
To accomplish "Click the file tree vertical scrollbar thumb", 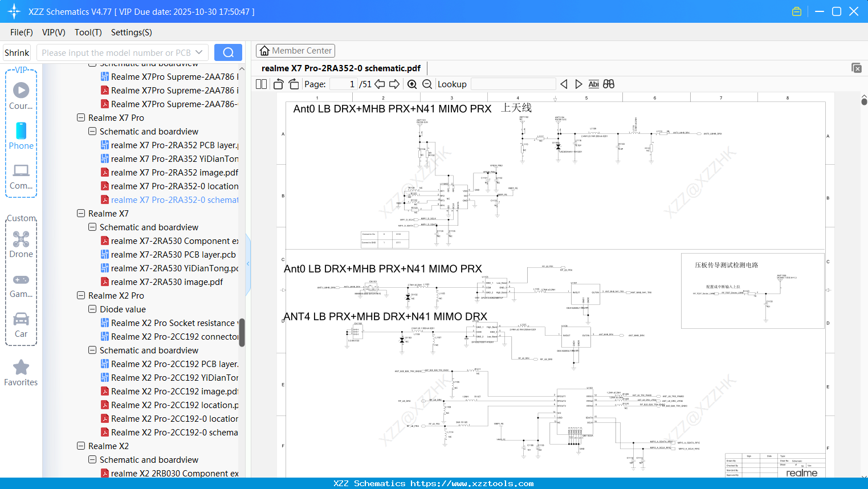I will [242, 332].
